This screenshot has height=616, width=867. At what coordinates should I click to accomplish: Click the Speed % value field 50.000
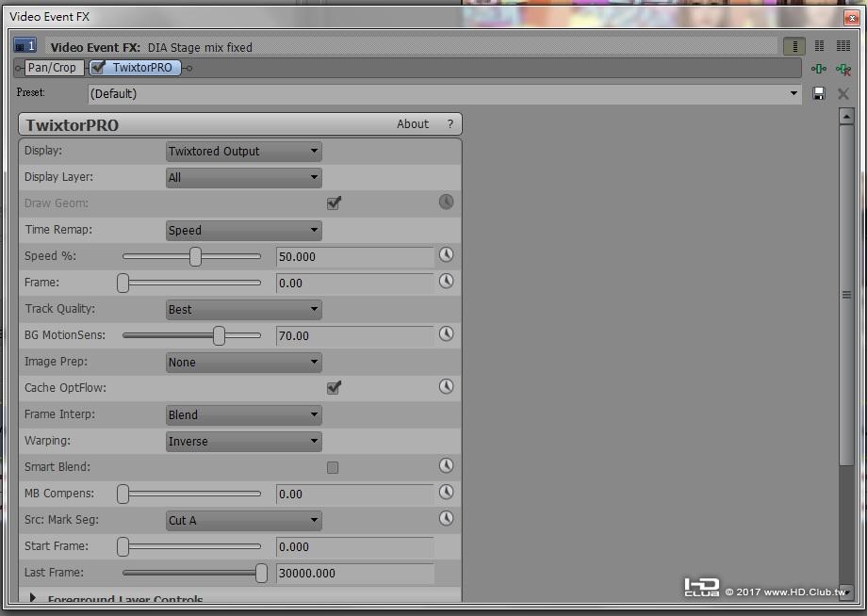355,257
